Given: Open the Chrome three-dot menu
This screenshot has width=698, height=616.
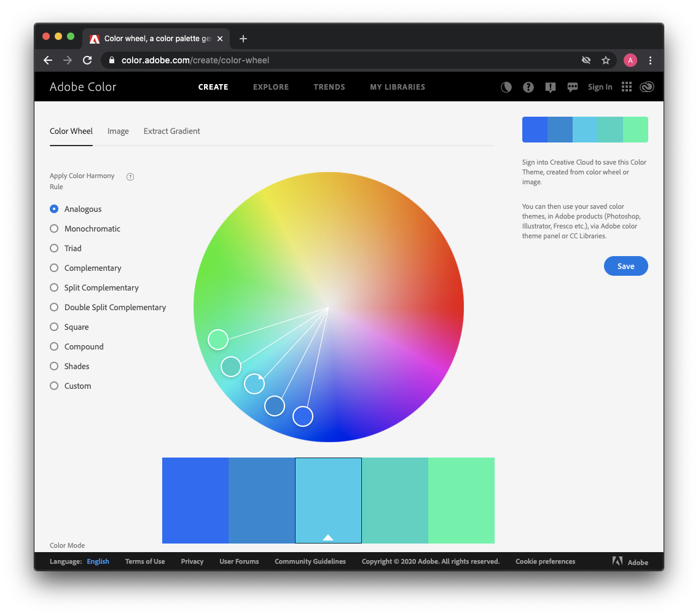Looking at the screenshot, I should point(650,61).
